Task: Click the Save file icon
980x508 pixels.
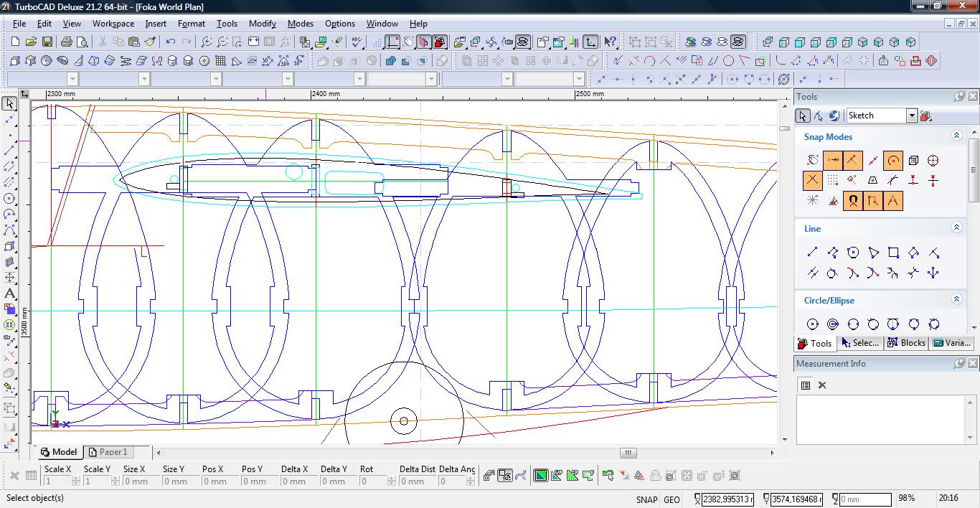Action: pyautogui.click(x=47, y=42)
